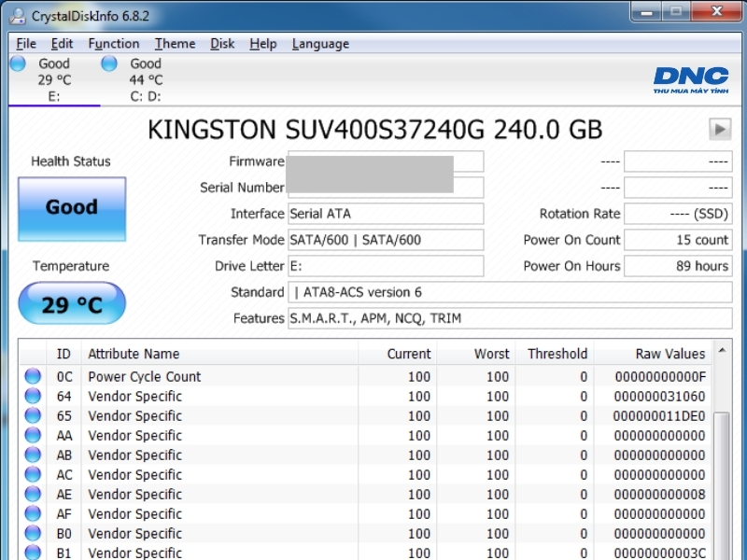
Task: Click the status circle for attribute AE
Action: 33,494
